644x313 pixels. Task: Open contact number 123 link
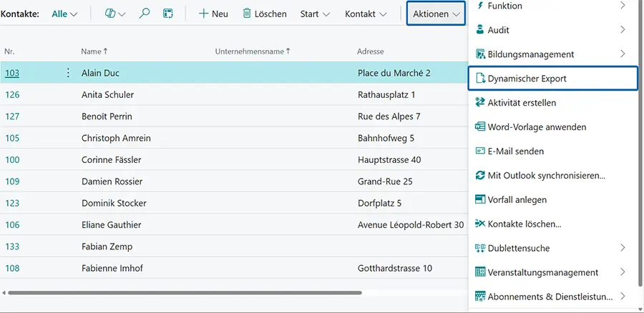[12, 203]
